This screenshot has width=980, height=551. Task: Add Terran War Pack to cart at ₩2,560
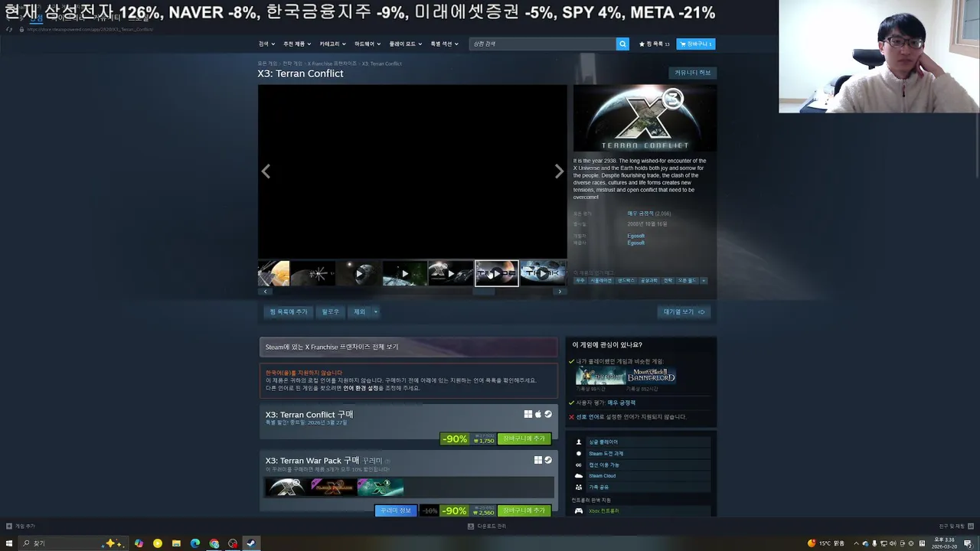click(524, 510)
